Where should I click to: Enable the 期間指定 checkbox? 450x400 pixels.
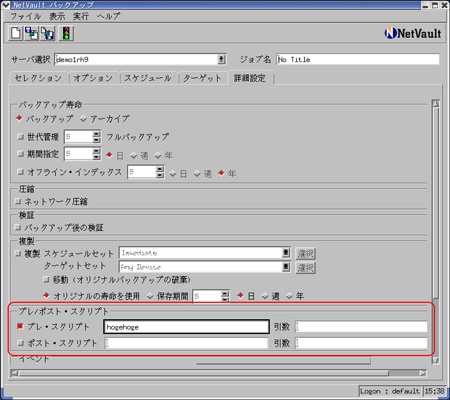(20, 154)
